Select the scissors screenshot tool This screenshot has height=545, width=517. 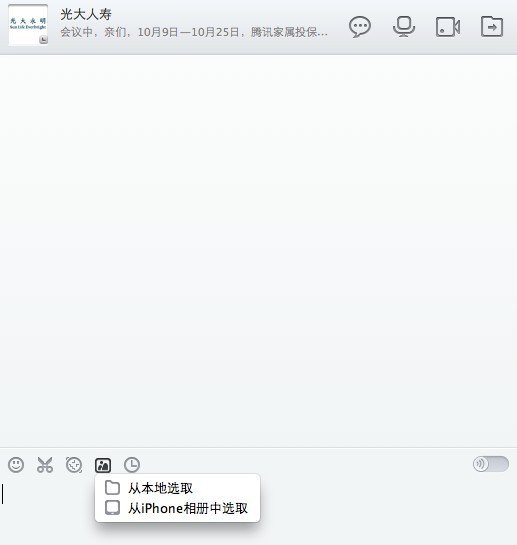pyautogui.click(x=45, y=465)
